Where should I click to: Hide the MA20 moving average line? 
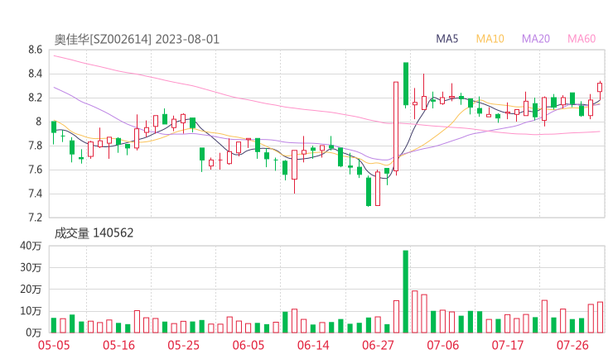pyautogui.click(x=536, y=39)
